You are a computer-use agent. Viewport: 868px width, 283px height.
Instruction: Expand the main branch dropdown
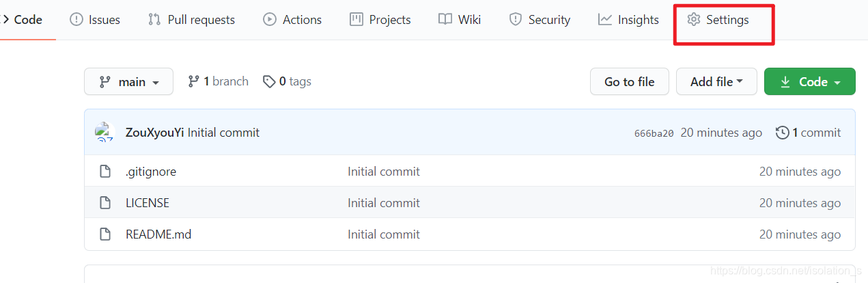[x=128, y=81]
